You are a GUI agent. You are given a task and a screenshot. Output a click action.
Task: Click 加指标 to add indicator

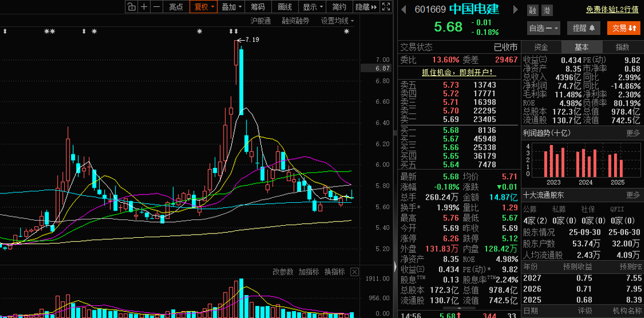pos(309,272)
